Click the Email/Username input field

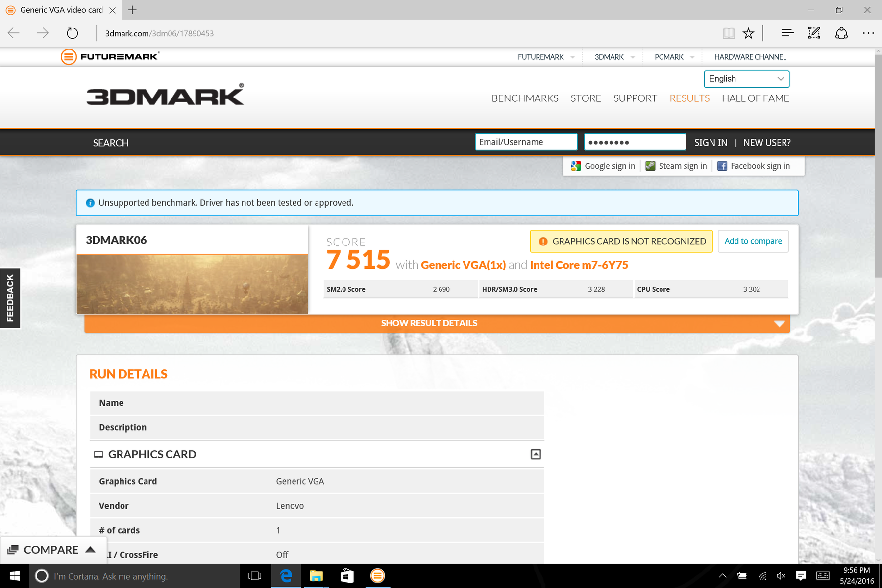click(x=526, y=142)
